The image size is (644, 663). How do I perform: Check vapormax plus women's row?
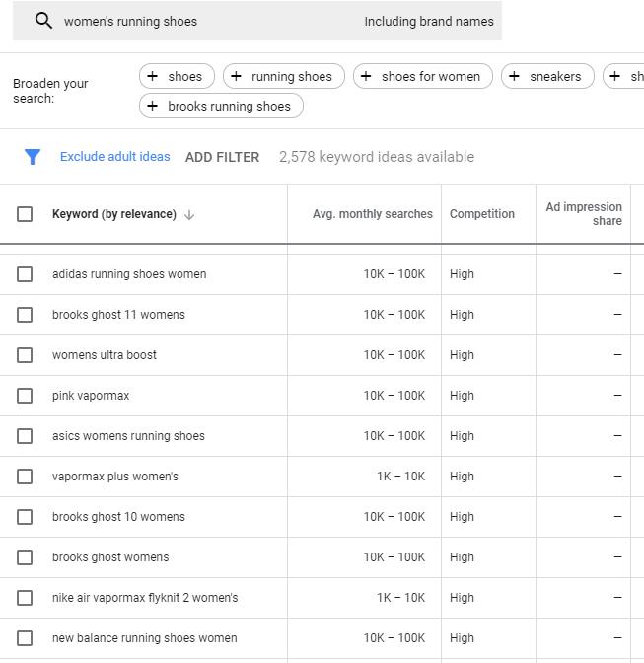(x=25, y=477)
